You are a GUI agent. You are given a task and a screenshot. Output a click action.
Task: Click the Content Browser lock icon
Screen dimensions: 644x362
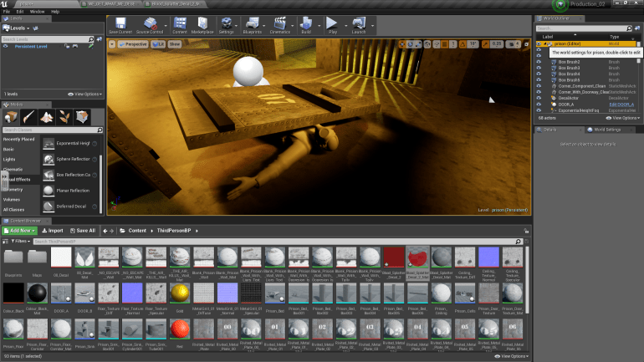pos(526,231)
